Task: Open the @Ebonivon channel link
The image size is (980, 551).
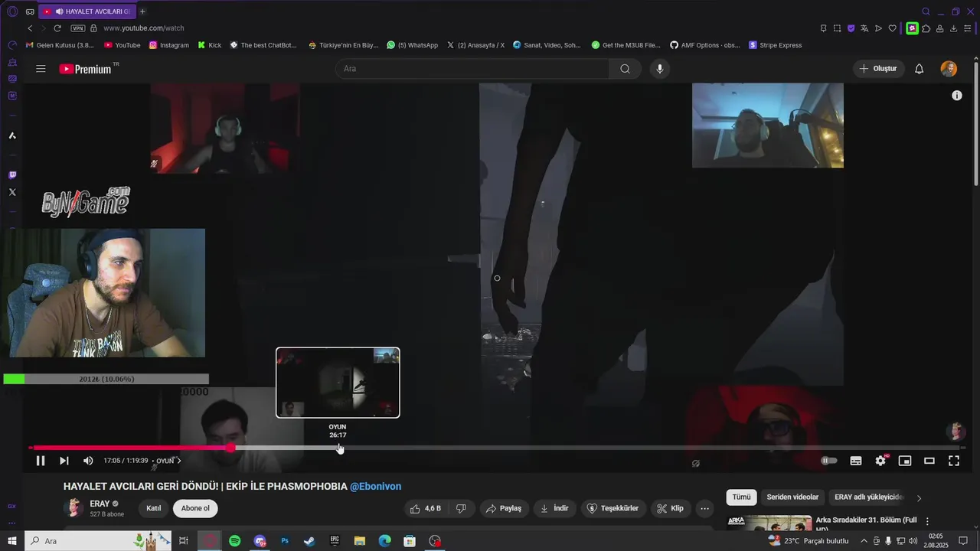Action: (376, 486)
